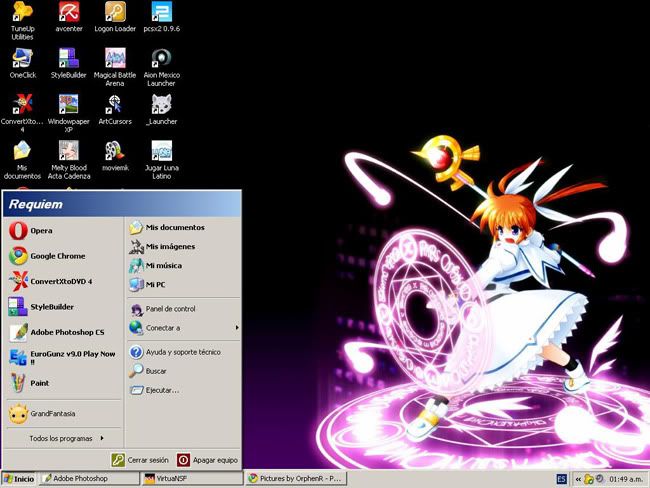Open Ayuda y soporte técnico
Screen dimensions: 650x488
tap(184, 352)
